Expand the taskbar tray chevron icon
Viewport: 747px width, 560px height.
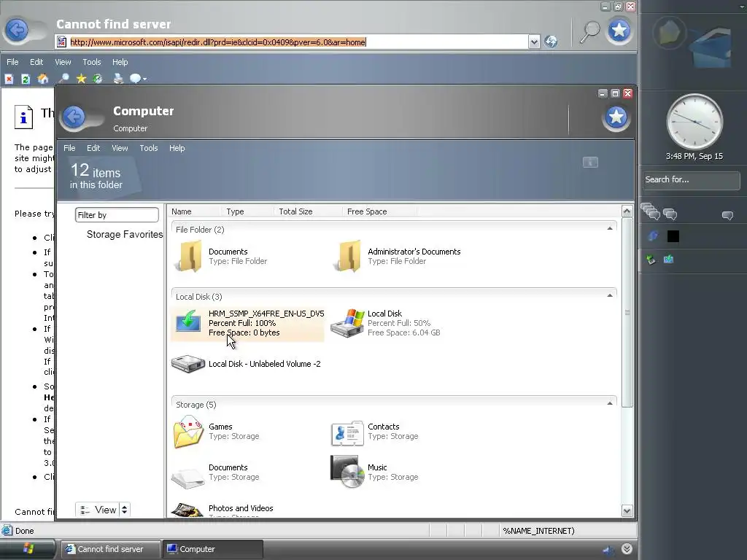pos(627,549)
